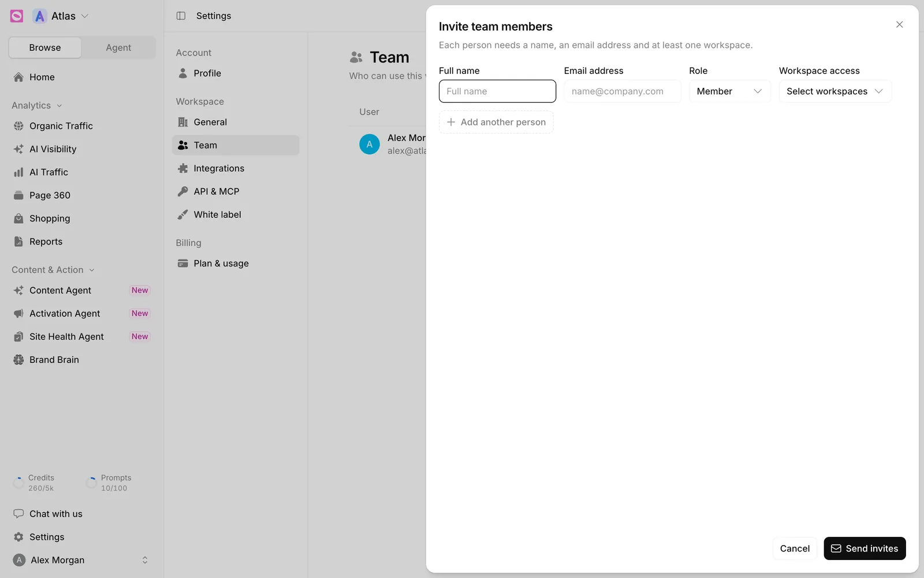Switch to the Browse tab
Image resolution: width=924 pixels, height=578 pixels.
45,47
